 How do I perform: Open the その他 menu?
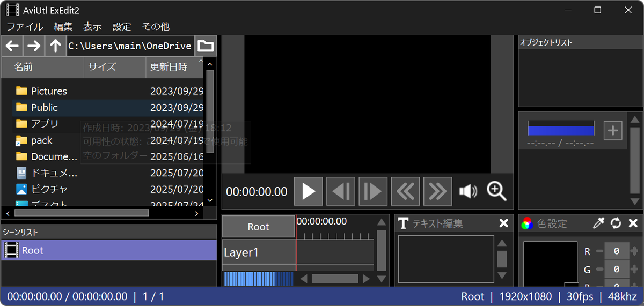coord(156,26)
